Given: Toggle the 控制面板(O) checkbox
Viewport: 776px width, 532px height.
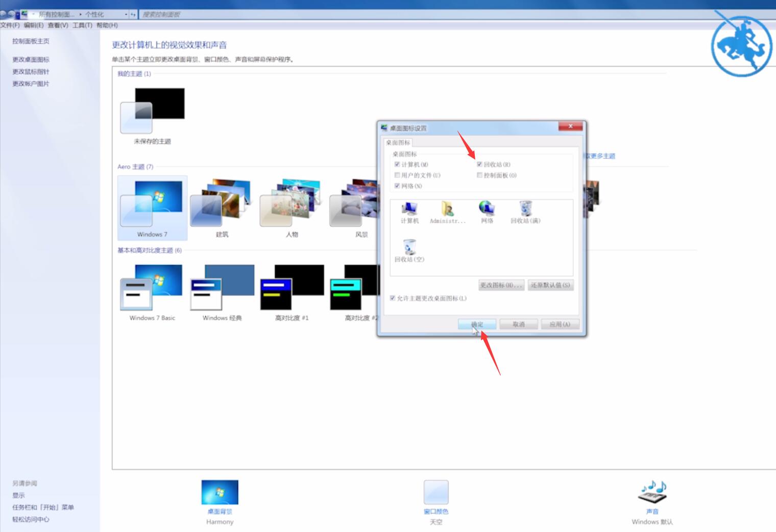Looking at the screenshot, I should tap(479, 175).
